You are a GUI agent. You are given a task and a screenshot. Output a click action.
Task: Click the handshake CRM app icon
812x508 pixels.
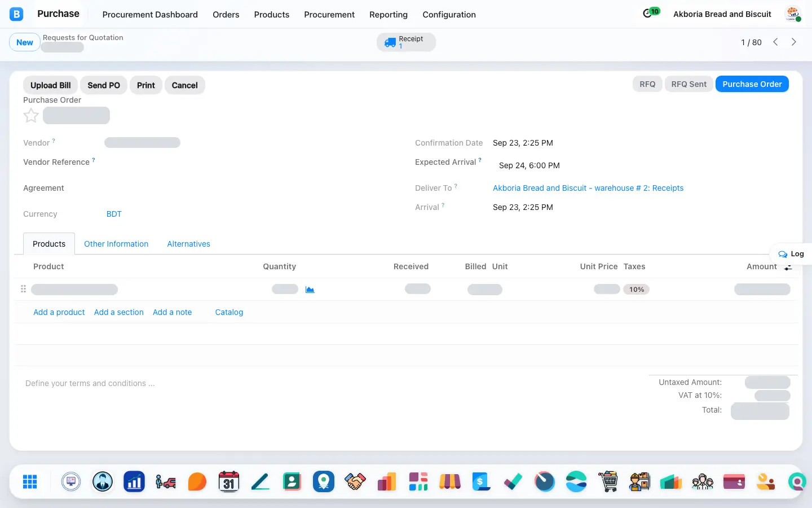[x=355, y=481]
